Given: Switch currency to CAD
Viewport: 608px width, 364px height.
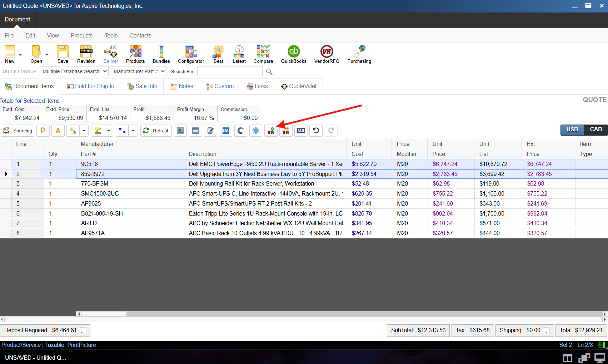Looking at the screenshot, I should 595,130.
